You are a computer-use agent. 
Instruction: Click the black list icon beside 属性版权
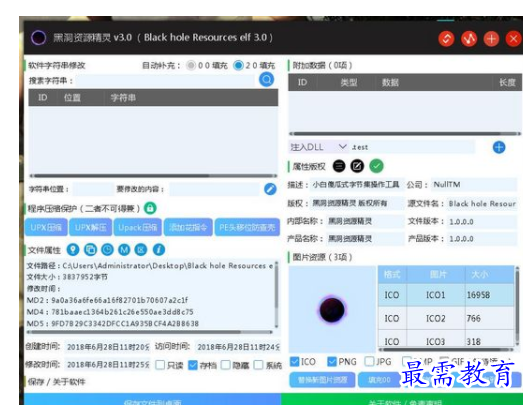pos(339,166)
